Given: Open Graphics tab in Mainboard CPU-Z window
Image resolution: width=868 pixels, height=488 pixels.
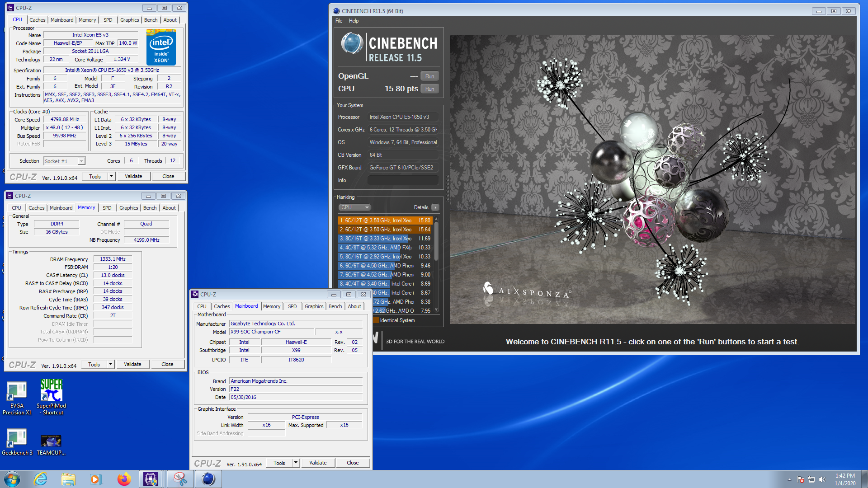Looking at the screenshot, I should (x=314, y=306).
